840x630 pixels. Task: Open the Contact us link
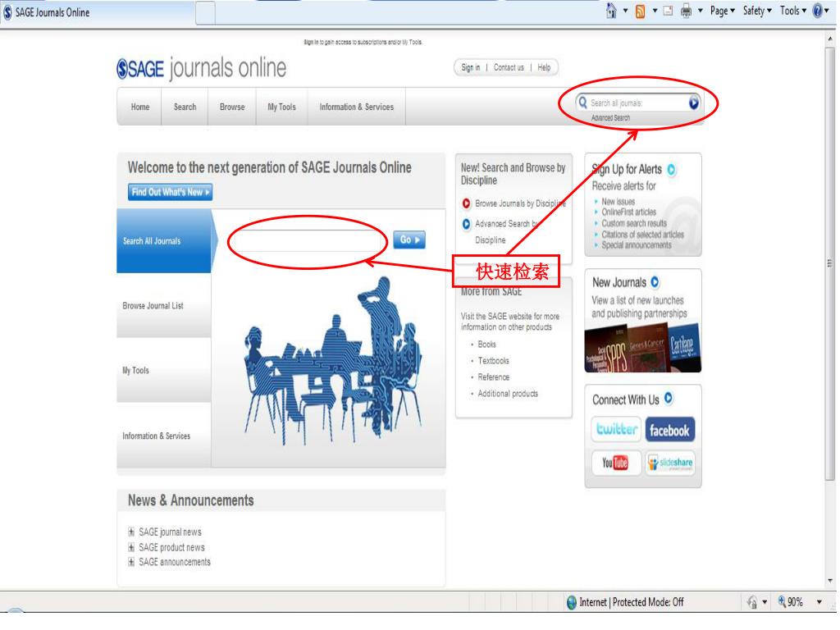click(509, 67)
